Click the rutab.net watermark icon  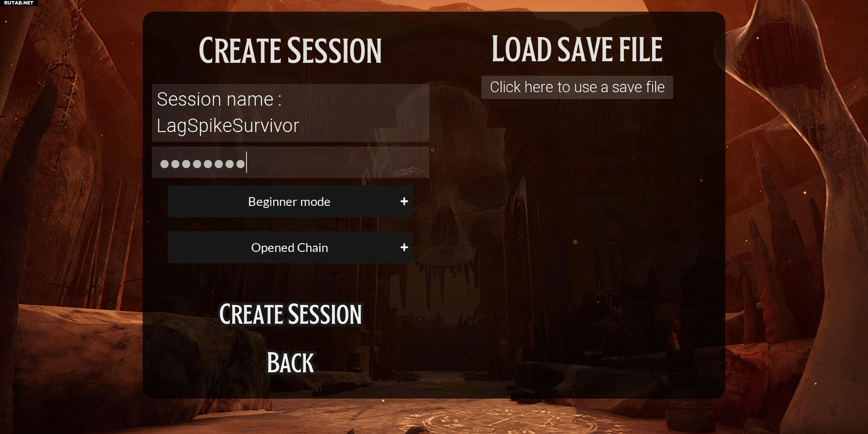[18, 3]
